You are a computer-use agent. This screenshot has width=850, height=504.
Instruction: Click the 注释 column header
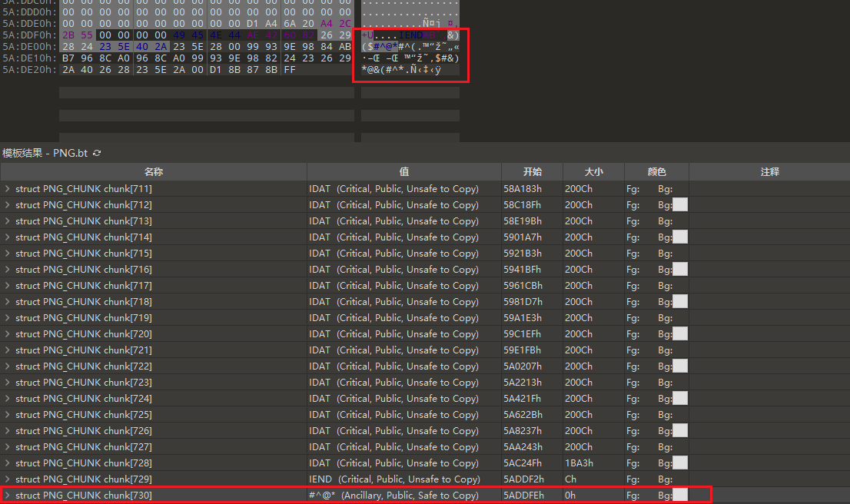click(769, 172)
